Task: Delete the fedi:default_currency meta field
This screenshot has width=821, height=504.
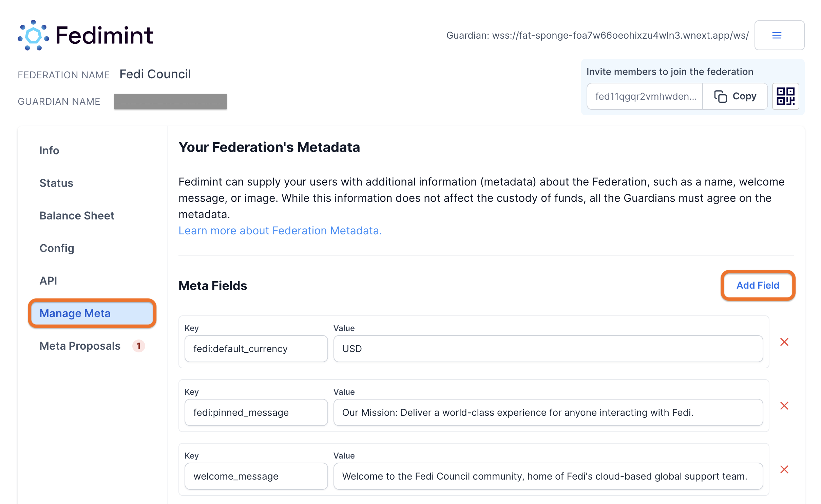Action: 784,342
